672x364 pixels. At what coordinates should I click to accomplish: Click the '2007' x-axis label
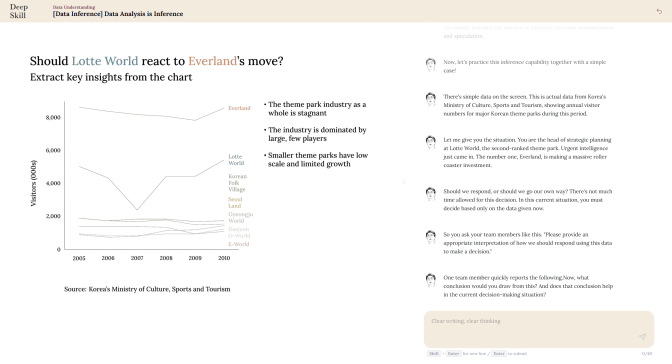pyautogui.click(x=137, y=258)
